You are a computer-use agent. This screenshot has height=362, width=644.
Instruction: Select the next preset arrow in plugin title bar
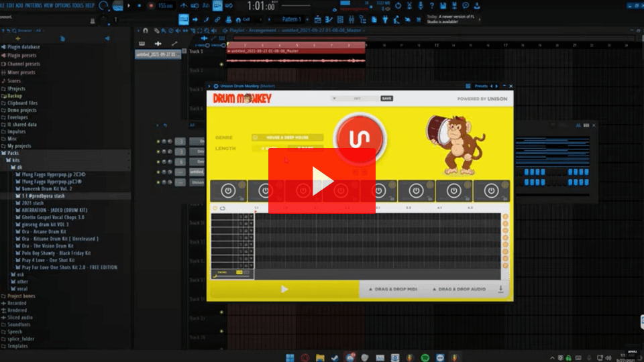[496, 86]
